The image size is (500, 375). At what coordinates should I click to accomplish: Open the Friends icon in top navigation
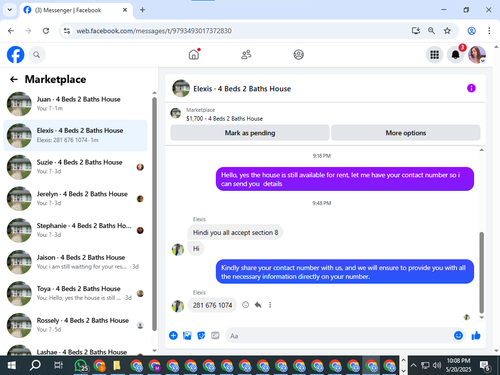click(x=246, y=54)
